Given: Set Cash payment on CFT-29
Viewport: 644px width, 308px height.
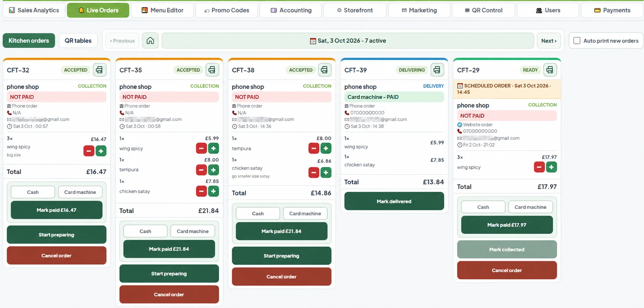Looking at the screenshot, I should click(x=483, y=207).
